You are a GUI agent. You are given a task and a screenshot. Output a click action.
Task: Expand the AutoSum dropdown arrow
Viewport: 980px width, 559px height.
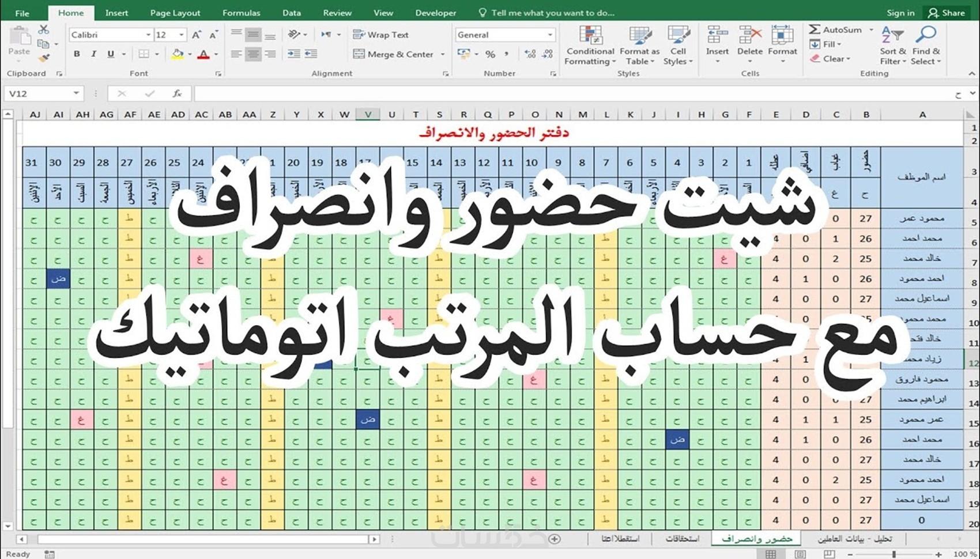coord(871,29)
